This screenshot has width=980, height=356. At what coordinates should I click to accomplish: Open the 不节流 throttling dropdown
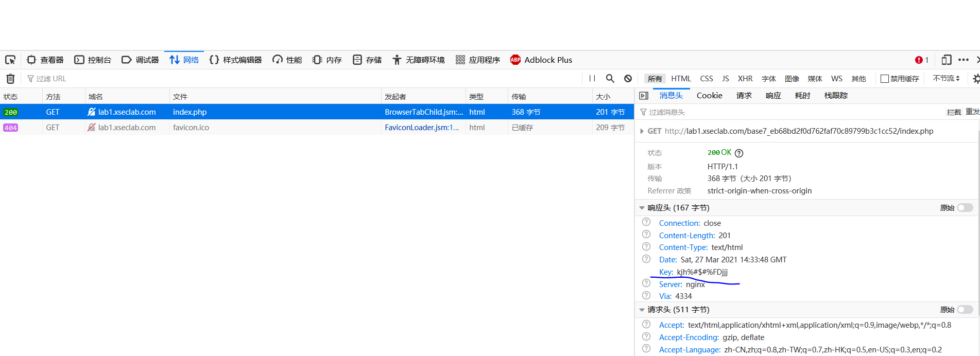946,79
